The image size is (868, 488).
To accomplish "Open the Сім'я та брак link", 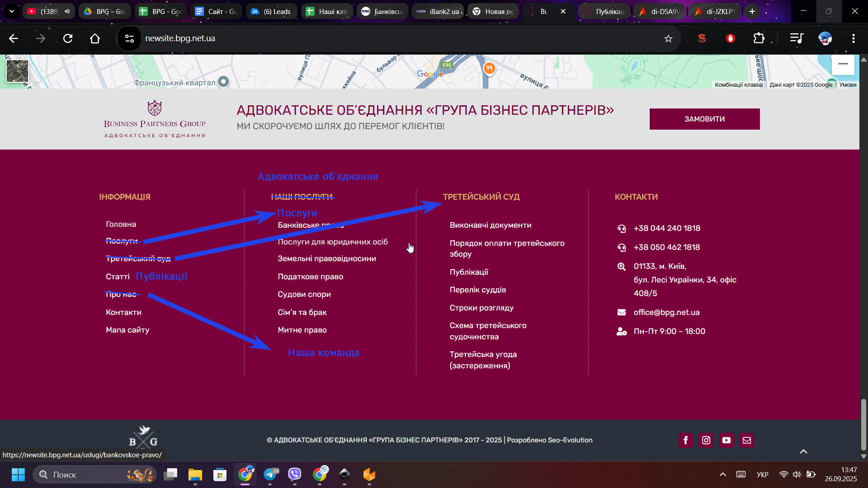I will 302,312.
